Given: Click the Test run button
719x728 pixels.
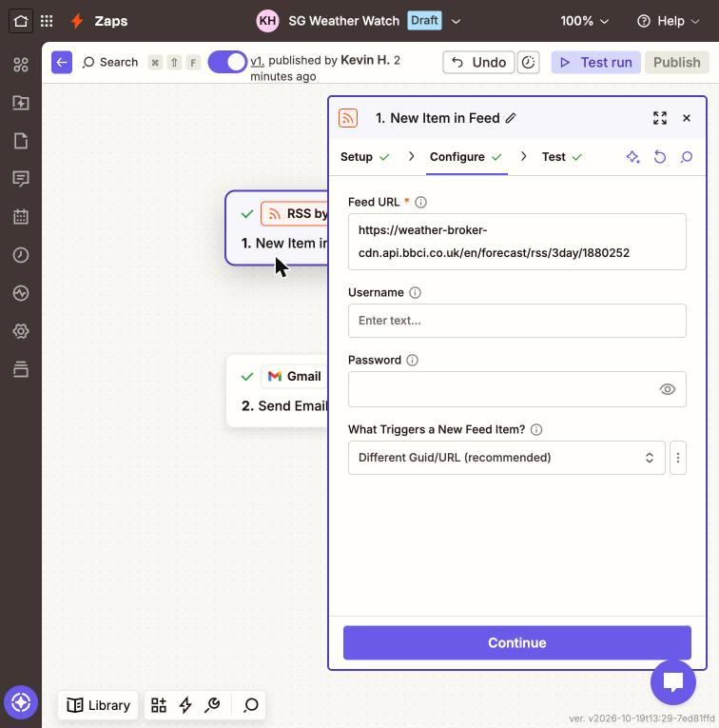Looking at the screenshot, I should [595, 62].
